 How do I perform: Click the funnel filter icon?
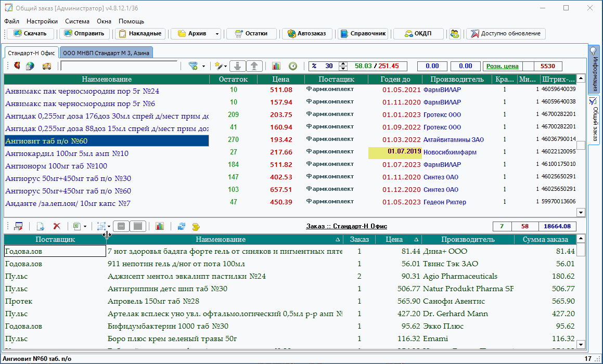pyautogui.click(x=194, y=66)
